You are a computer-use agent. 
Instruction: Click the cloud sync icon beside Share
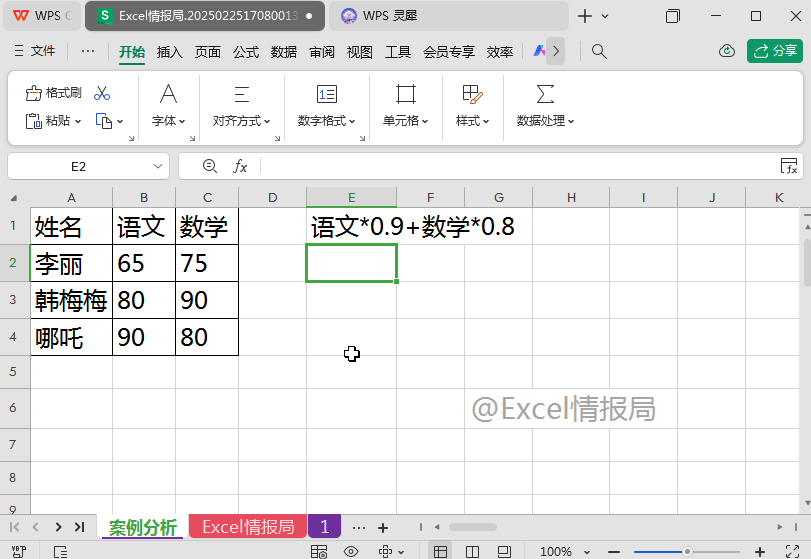tap(727, 51)
